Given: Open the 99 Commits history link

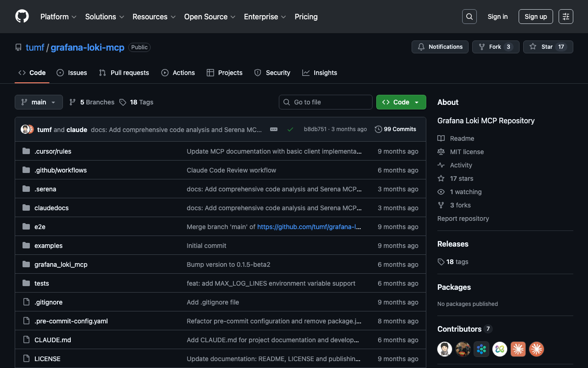Looking at the screenshot, I should click(396, 129).
